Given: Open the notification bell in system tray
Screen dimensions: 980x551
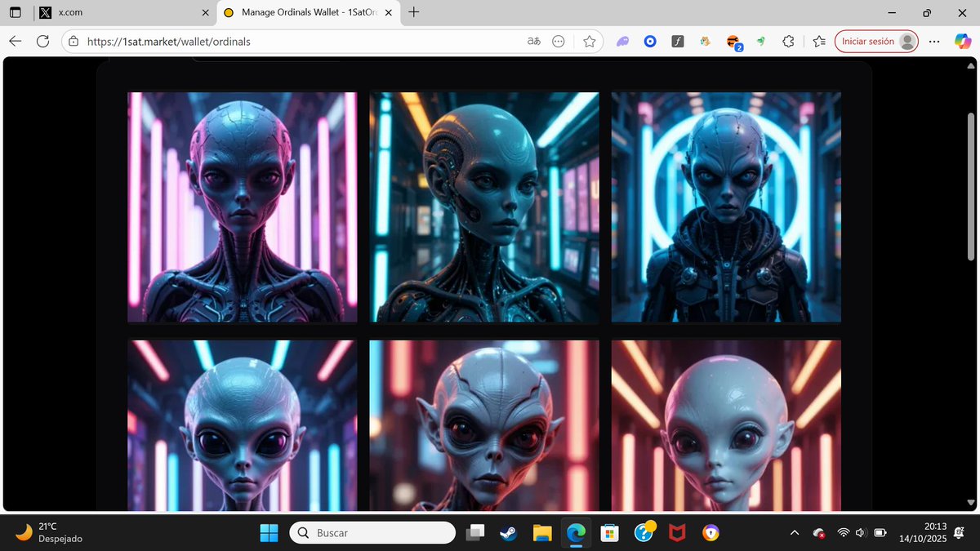Looking at the screenshot, I should (x=959, y=532).
